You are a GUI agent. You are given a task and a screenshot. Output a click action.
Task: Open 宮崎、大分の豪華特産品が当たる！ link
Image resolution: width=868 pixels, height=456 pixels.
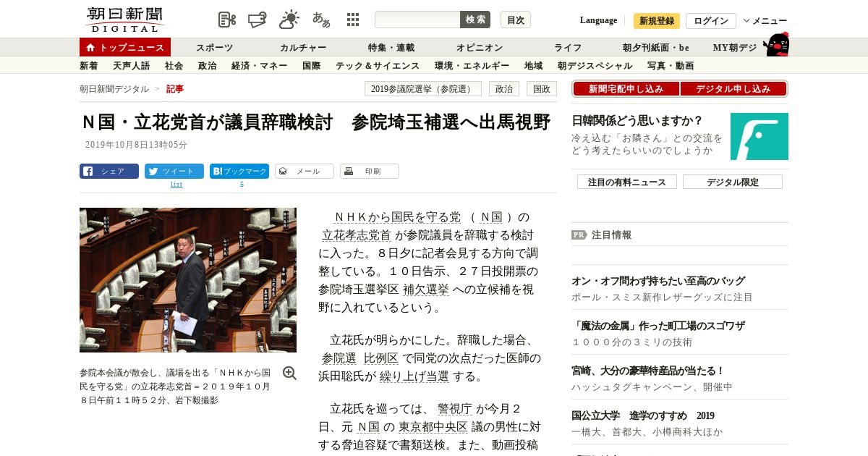[x=648, y=371]
